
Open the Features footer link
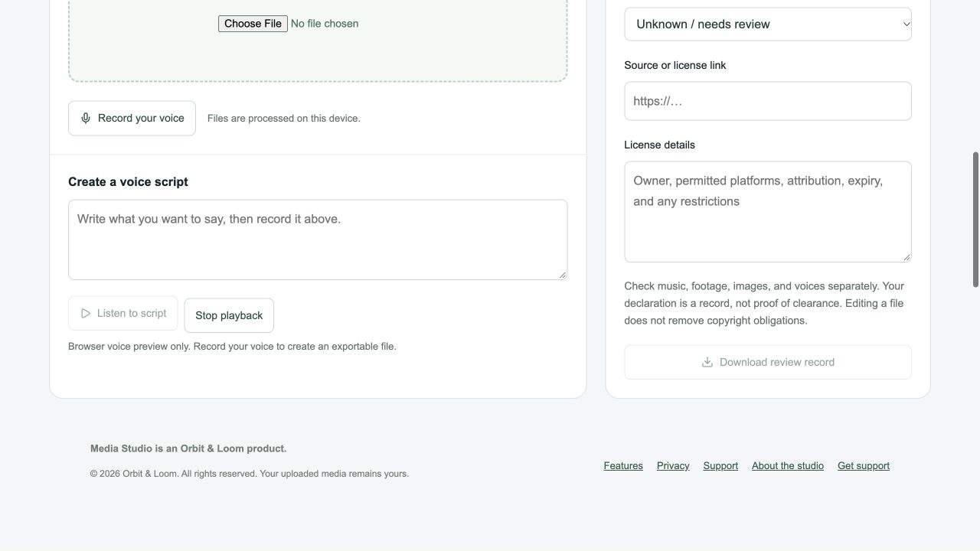coord(623,466)
